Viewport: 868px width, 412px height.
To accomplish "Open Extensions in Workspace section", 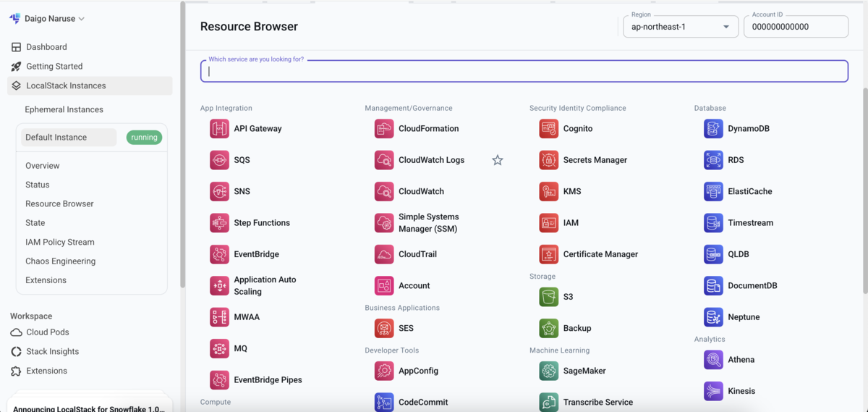I will (47, 371).
